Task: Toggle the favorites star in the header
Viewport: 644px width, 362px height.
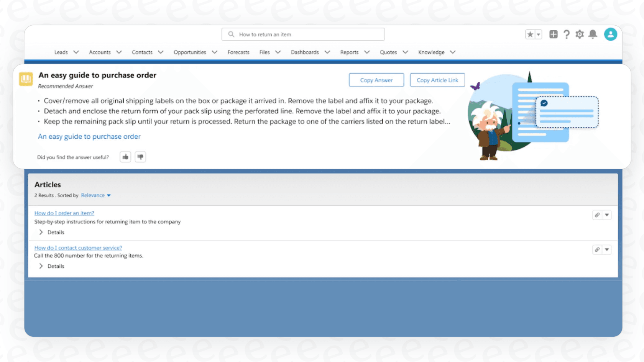Action: click(529, 34)
